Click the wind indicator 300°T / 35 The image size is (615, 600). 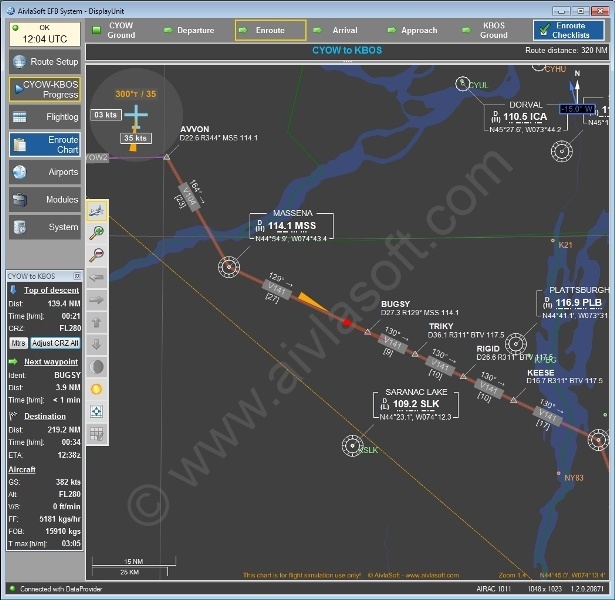[x=136, y=94]
